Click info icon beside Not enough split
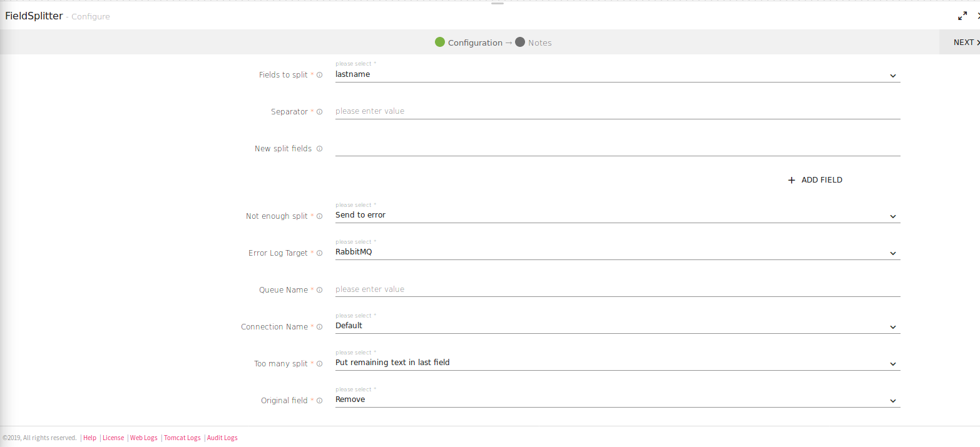 click(x=319, y=216)
